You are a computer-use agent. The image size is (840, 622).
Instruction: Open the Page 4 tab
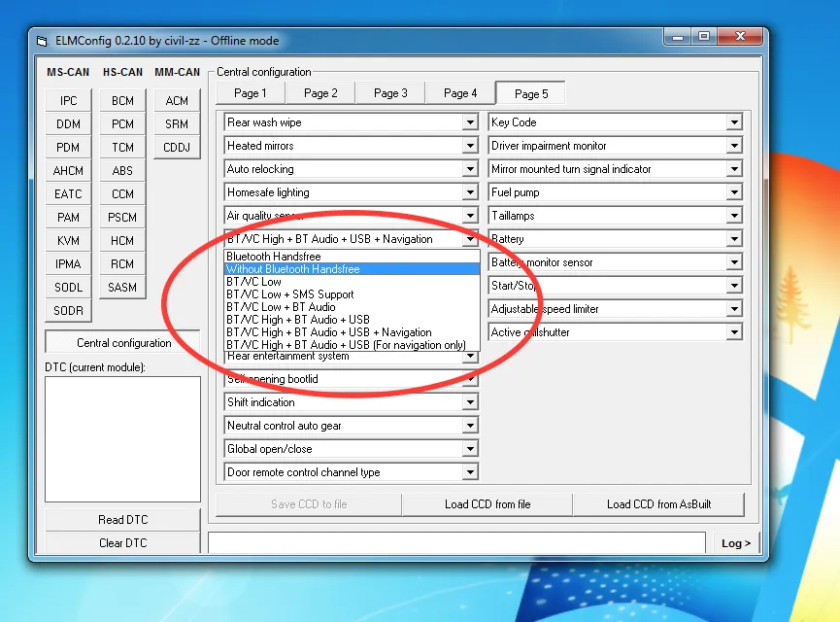pos(460,93)
